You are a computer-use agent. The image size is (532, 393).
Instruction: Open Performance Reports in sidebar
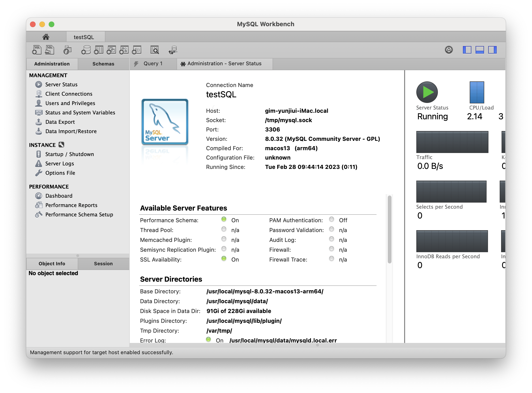click(71, 205)
